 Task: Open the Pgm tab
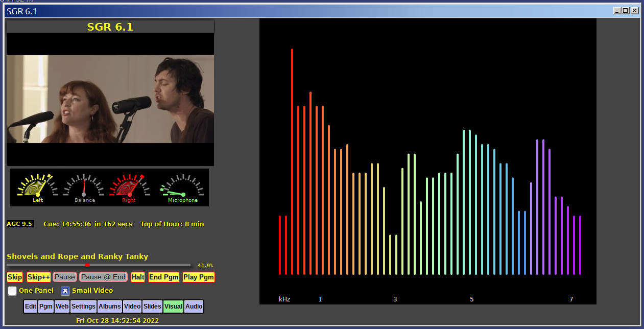[46, 307]
